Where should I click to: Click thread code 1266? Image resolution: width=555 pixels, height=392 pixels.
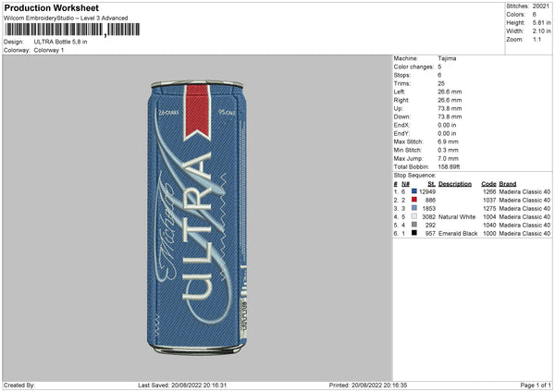coord(489,191)
